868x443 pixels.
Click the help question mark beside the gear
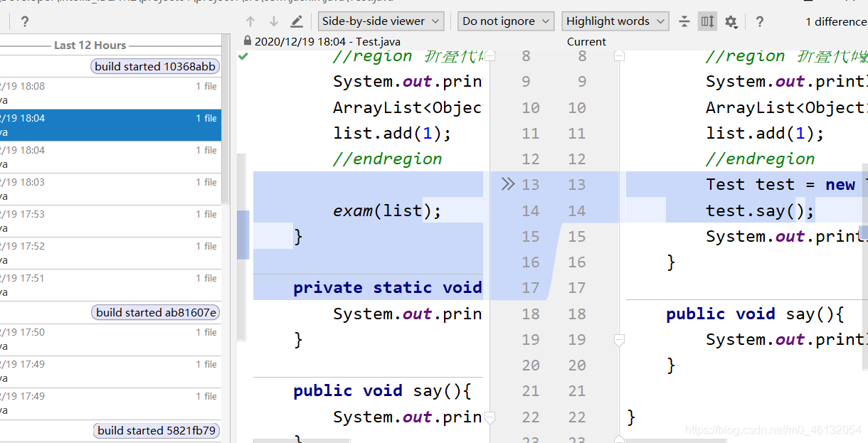click(x=759, y=21)
